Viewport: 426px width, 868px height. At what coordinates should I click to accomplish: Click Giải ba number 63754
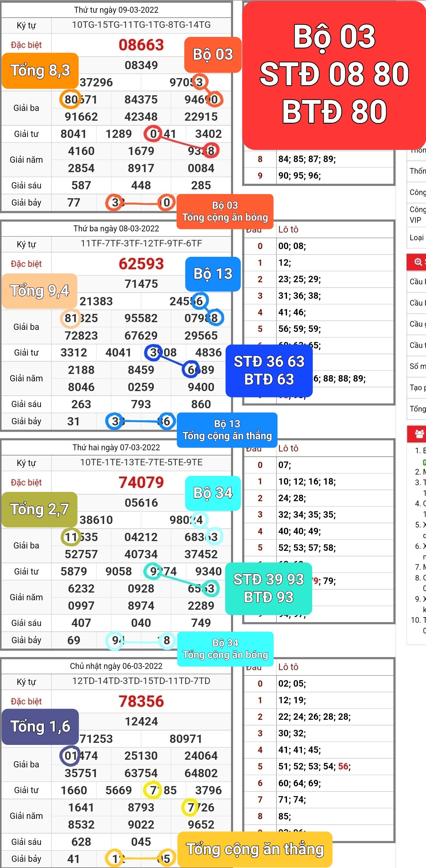(141, 773)
